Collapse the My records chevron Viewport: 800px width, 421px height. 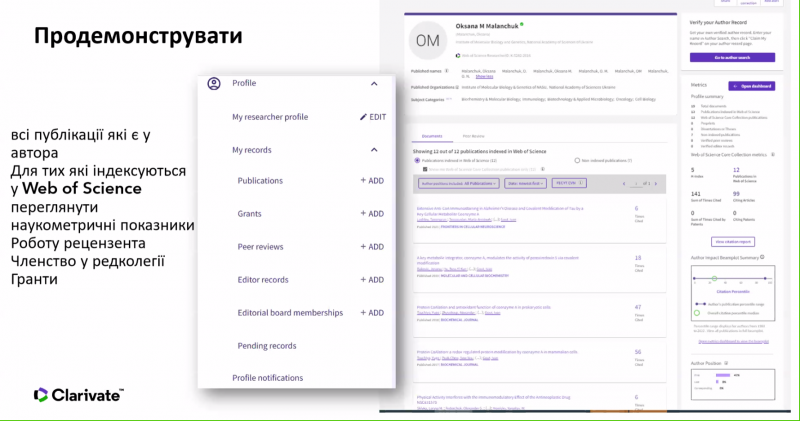(374, 150)
